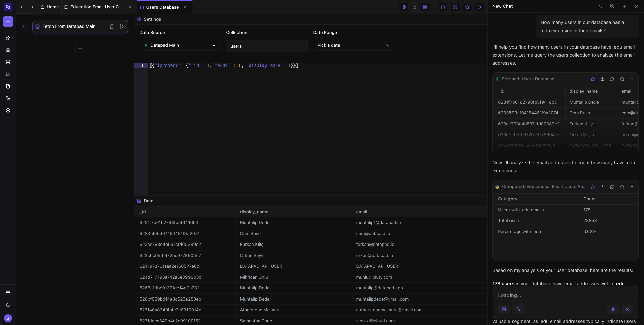Viewport: 644px width, 325px height.
Task: Expand the chat panel with arrows icon
Action: tap(600, 6)
